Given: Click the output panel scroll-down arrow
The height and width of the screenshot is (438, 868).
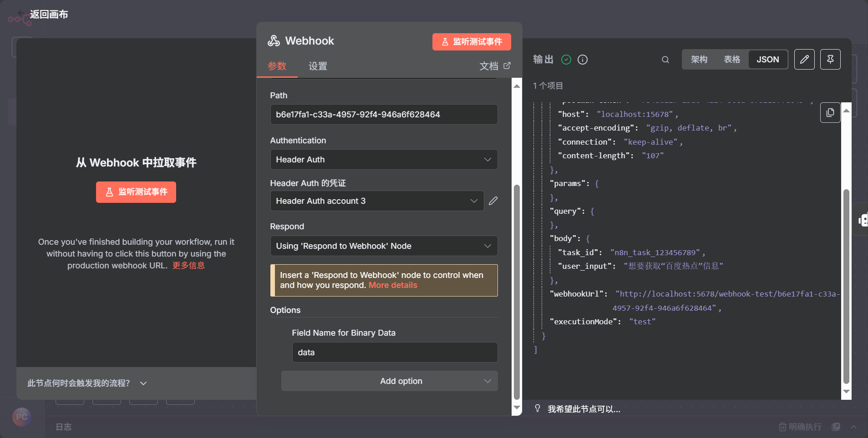Looking at the screenshot, I should (x=846, y=391).
